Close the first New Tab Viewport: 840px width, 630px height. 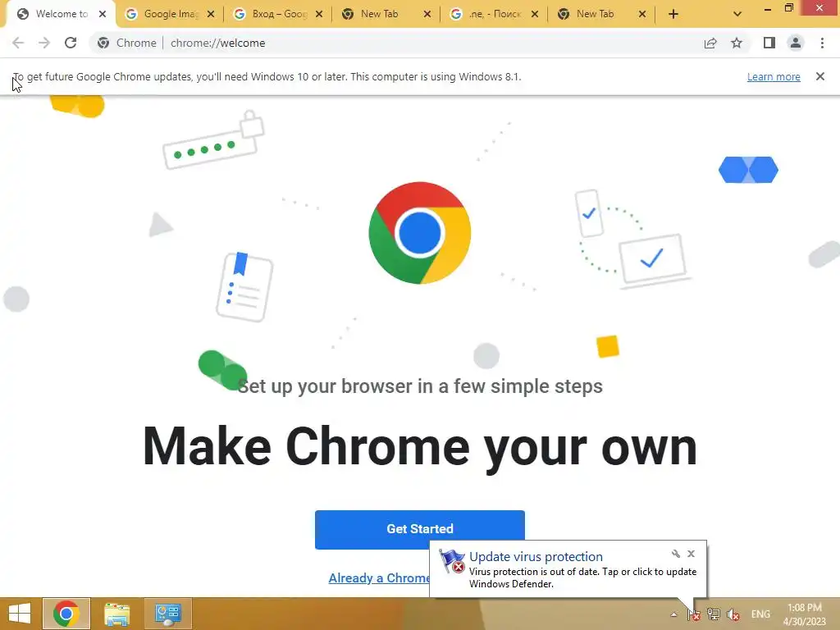(427, 15)
